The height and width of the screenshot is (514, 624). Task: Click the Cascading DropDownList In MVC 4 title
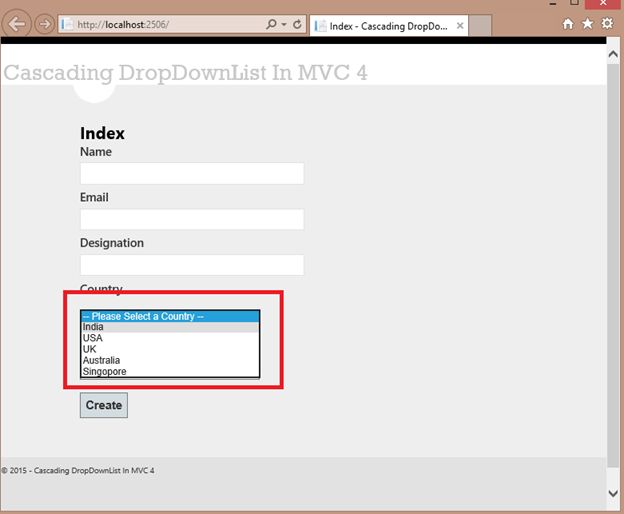tap(185, 73)
